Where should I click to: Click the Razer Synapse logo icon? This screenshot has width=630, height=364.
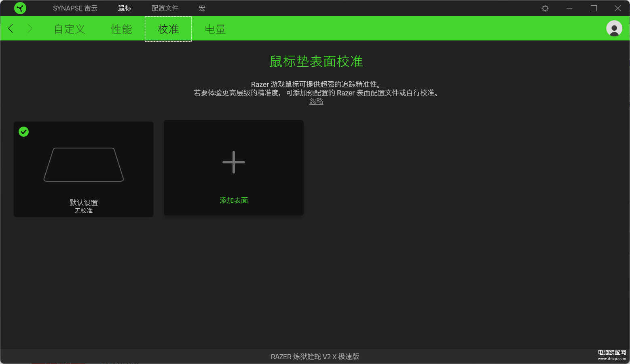[x=20, y=8]
